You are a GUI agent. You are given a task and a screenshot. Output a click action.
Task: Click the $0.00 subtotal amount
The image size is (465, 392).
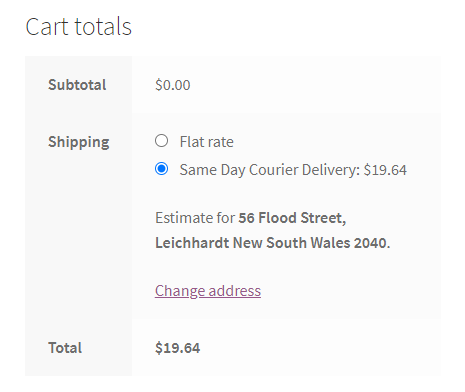pos(173,85)
